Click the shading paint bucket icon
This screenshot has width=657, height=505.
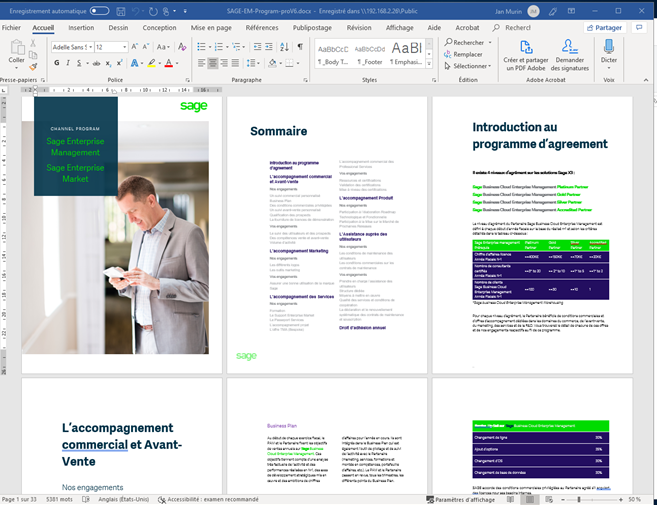(x=272, y=63)
